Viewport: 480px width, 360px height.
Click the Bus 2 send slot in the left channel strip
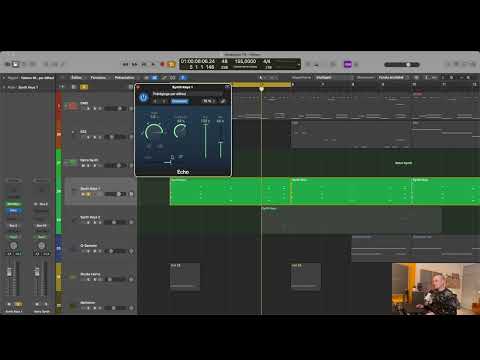tap(13, 226)
